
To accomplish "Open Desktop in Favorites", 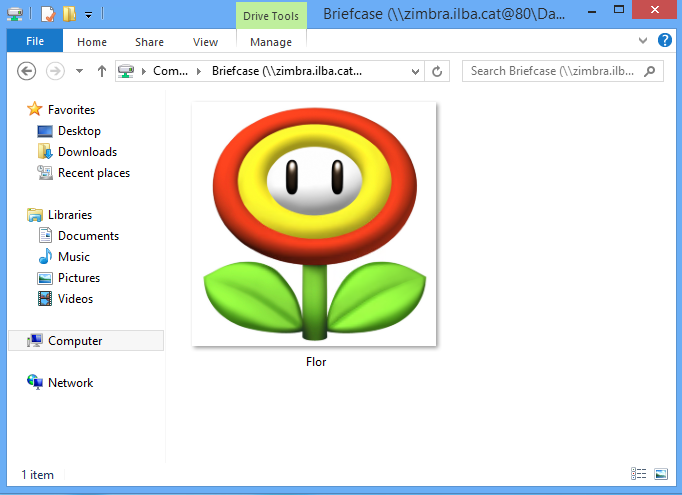I will pyautogui.click(x=79, y=131).
